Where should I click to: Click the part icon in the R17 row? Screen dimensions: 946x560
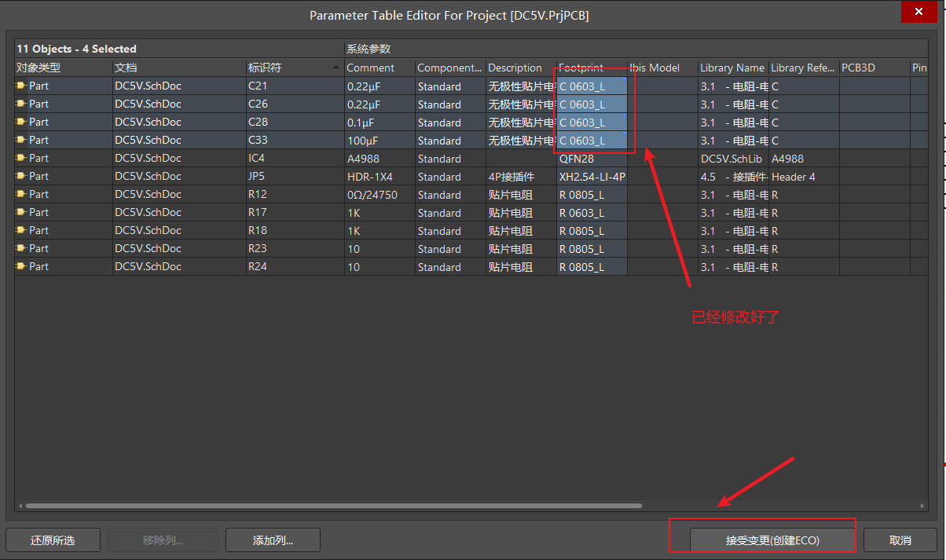point(21,212)
